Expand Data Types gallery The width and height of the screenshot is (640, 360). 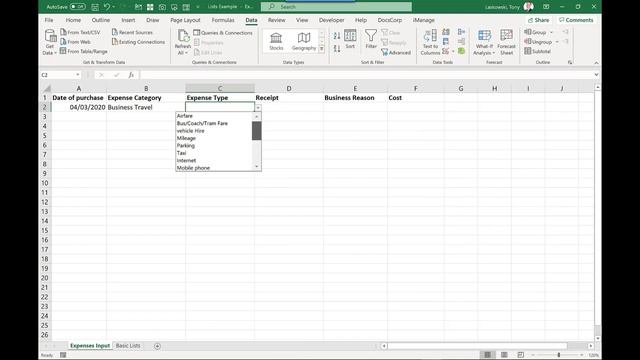322,49
